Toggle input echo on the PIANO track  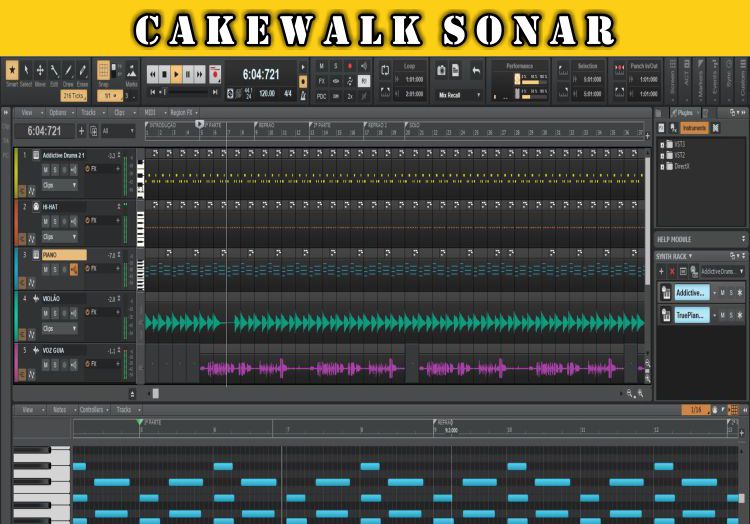(x=74, y=270)
